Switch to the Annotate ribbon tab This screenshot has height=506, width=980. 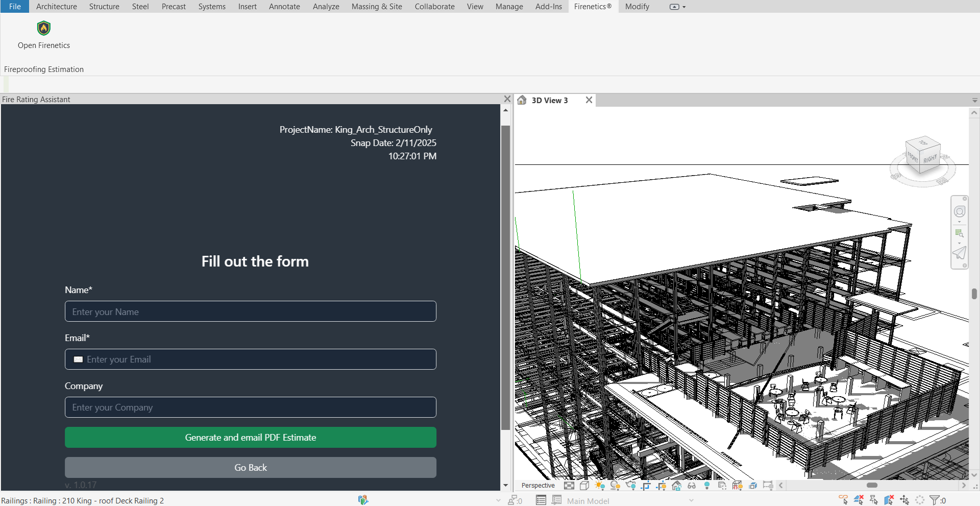coord(284,7)
